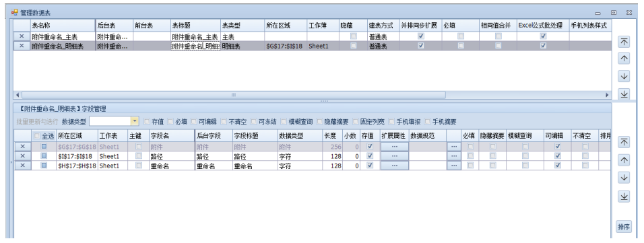Open 扩展属性 ellipsis for 附件 field
This screenshot has height=243, width=644.
tap(395, 146)
